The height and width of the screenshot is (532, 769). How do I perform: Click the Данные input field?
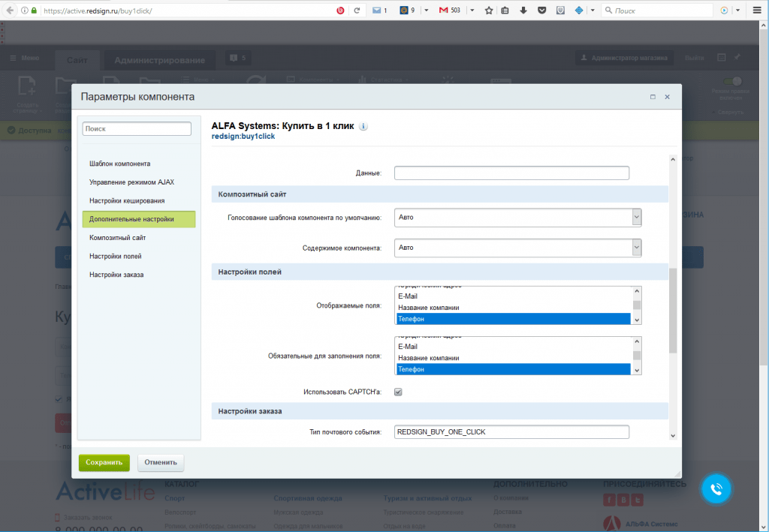(x=511, y=173)
